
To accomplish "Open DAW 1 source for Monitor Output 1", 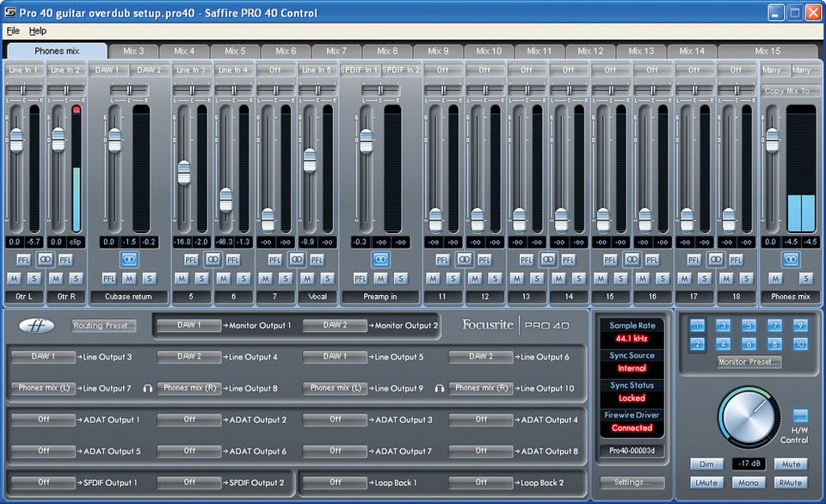I will coord(189,325).
